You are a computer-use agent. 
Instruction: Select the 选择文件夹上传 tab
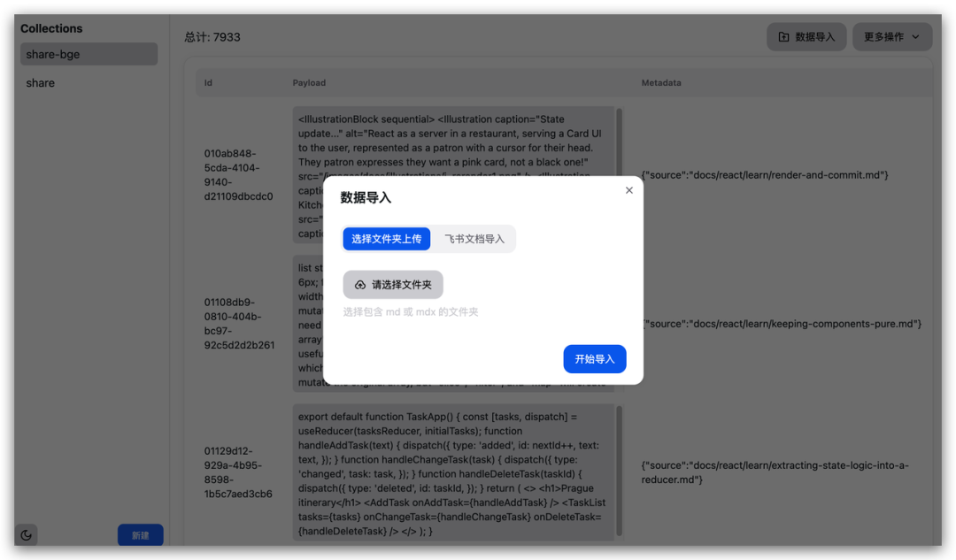pyautogui.click(x=386, y=238)
